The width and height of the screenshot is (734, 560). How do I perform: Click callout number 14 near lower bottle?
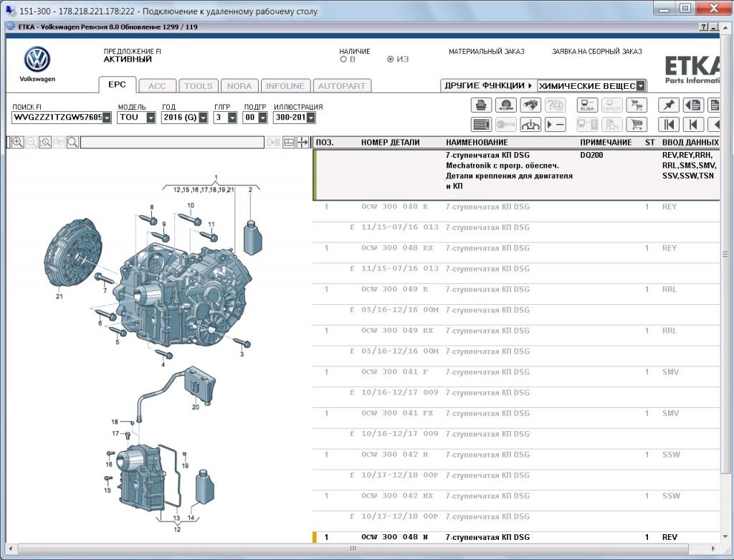(191, 518)
